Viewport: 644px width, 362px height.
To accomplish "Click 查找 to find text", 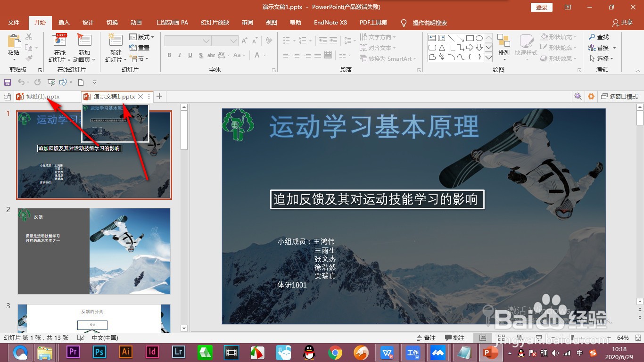I will (x=599, y=37).
